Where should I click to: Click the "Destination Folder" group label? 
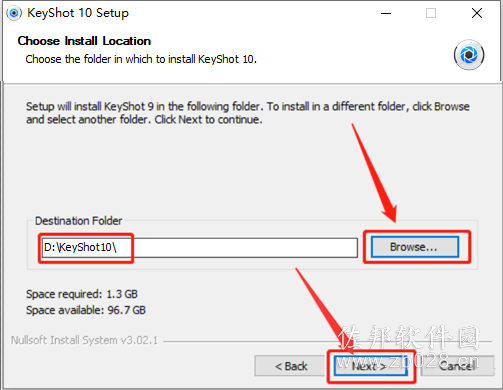(x=79, y=221)
